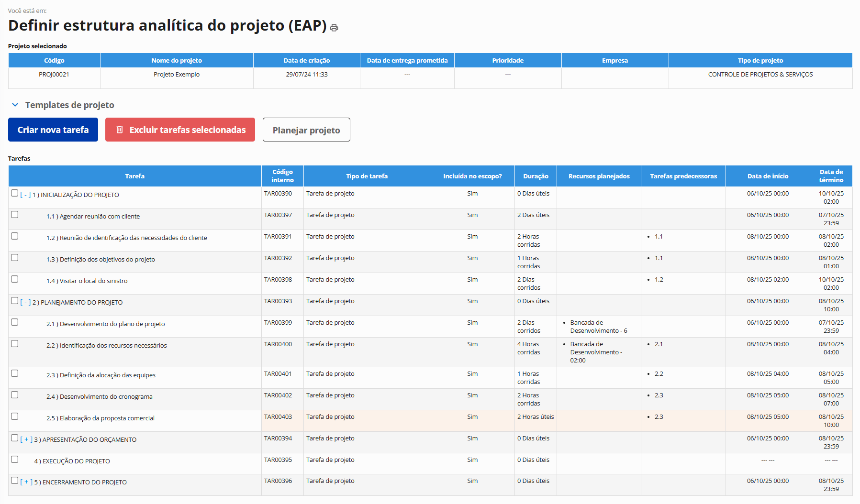
Task: Collapse the PLANEJAMENTO DO PROJETO task group
Action: tap(25, 303)
